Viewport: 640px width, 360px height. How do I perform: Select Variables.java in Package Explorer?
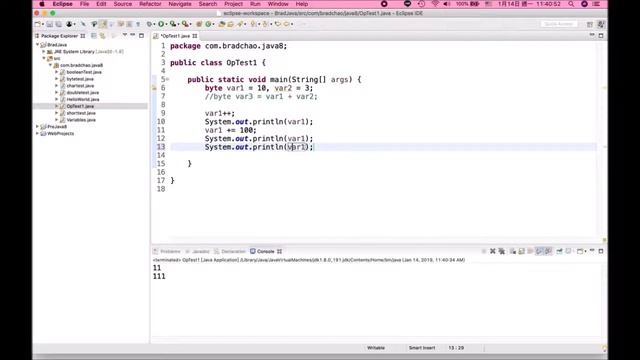[81, 120]
